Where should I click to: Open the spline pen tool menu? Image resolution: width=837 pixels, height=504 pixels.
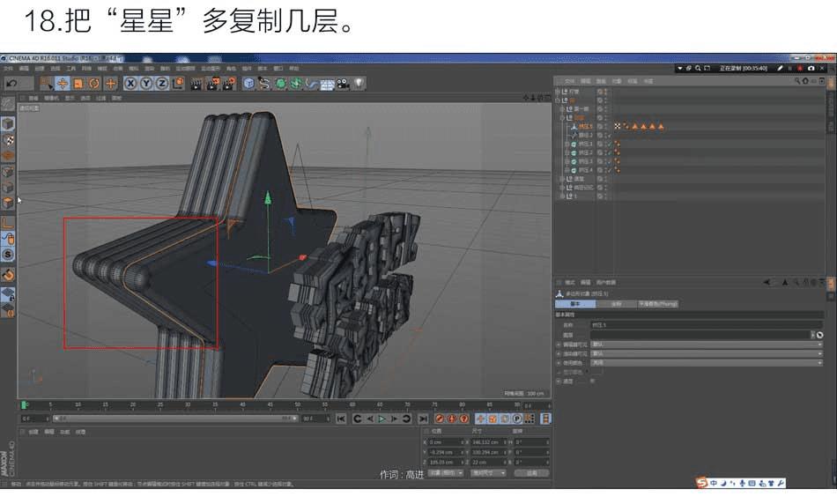click(x=264, y=84)
